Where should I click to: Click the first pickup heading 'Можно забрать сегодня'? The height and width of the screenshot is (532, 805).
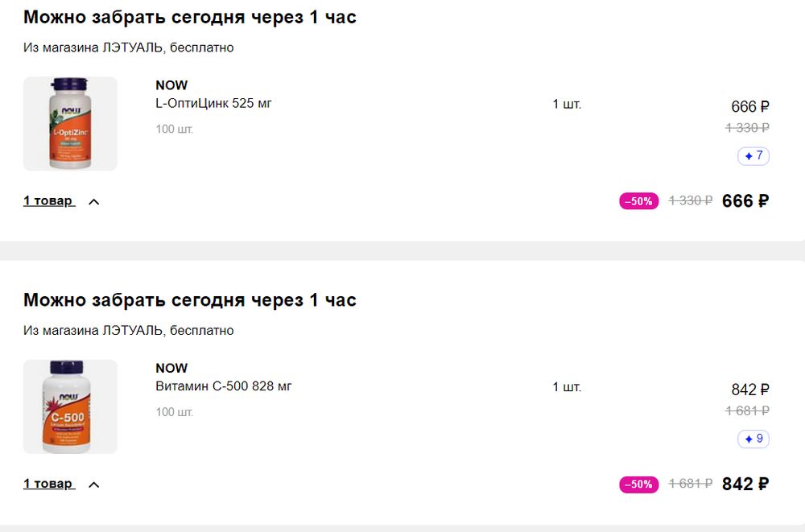click(190, 17)
